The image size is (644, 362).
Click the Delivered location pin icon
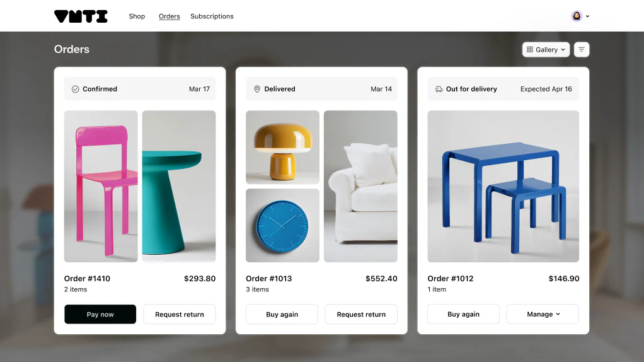257,89
